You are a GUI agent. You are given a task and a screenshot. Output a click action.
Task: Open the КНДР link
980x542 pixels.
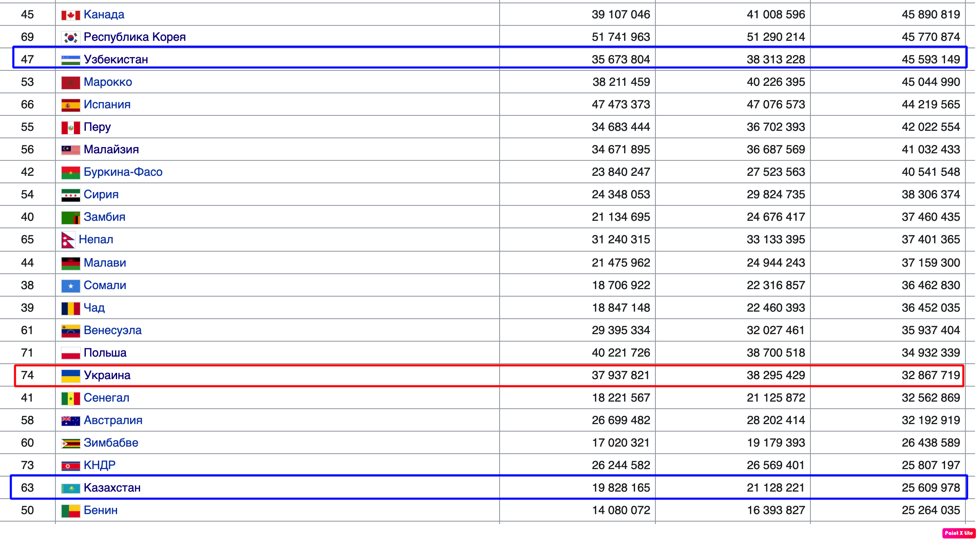(100, 465)
